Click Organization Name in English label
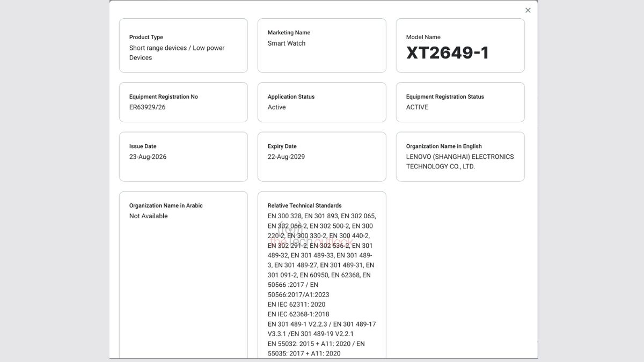 (444, 146)
